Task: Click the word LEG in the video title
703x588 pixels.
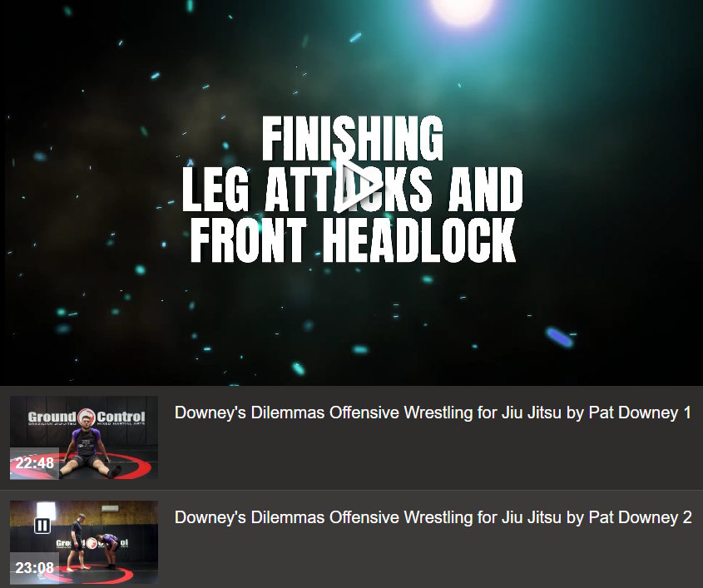Action: click(215, 189)
